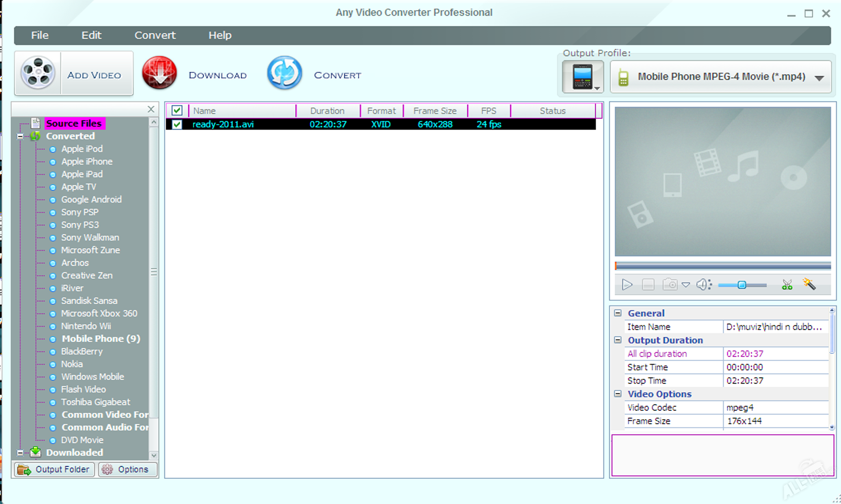Image resolution: width=841 pixels, height=504 pixels.
Task: Toggle the select-all checkbox in header
Action: tap(177, 111)
